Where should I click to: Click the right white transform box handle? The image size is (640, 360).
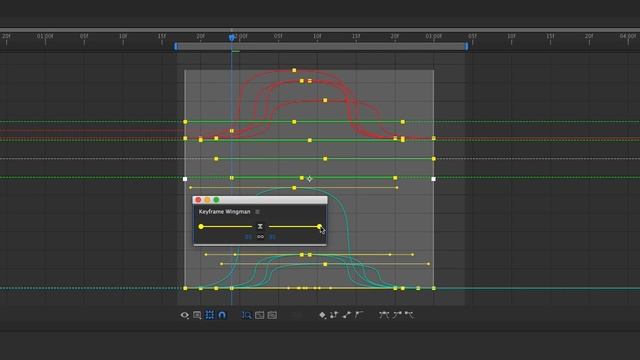[433, 179]
